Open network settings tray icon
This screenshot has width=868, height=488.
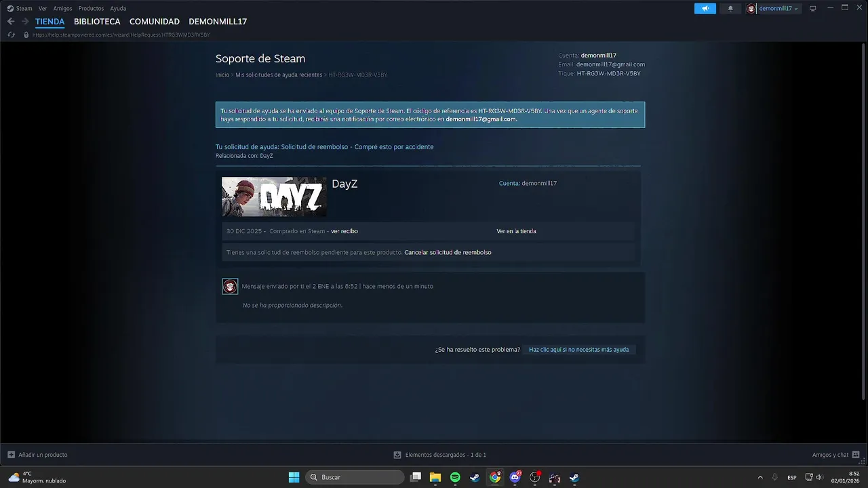click(809, 477)
